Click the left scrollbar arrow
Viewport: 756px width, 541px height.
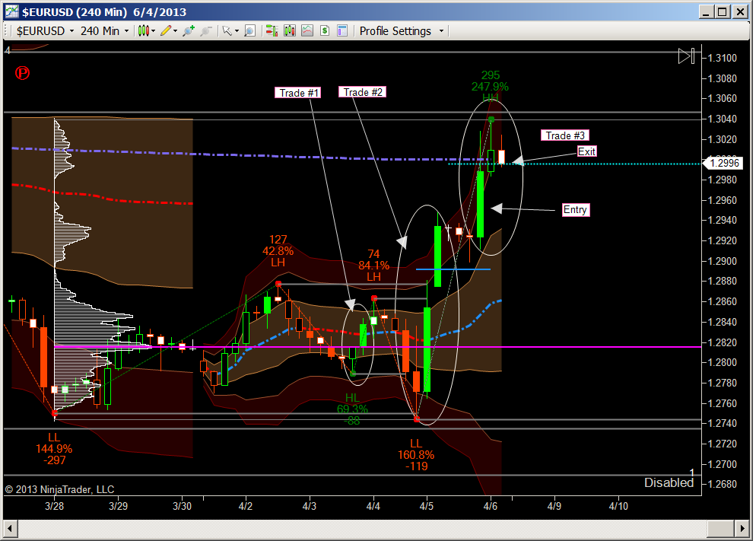[x=10, y=529]
